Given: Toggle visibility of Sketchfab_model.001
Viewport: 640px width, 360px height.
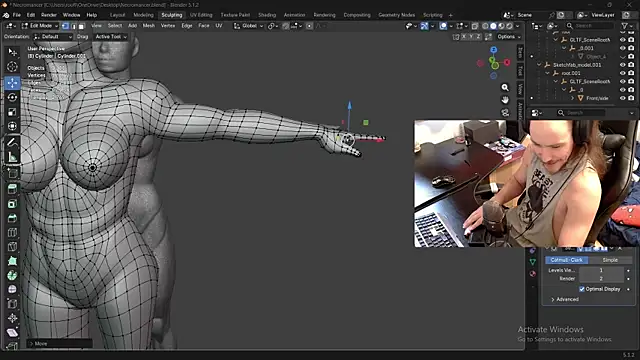Looking at the screenshot, I should (x=622, y=65).
